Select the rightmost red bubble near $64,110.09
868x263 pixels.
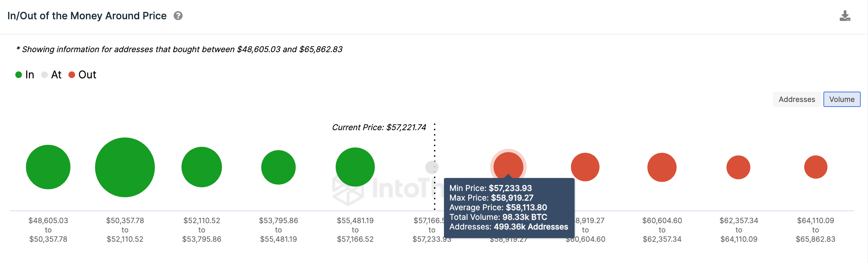click(815, 166)
